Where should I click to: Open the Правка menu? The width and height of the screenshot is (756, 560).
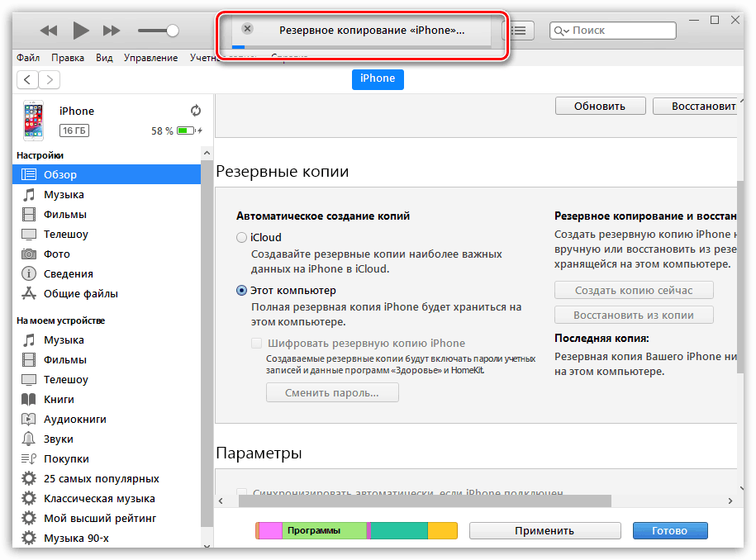pos(68,58)
